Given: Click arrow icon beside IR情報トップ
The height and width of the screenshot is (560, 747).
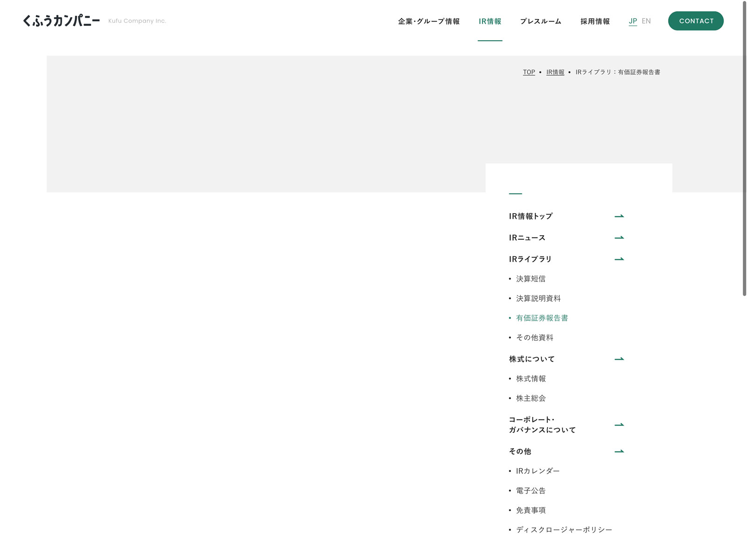Looking at the screenshot, I should point(619,216).
